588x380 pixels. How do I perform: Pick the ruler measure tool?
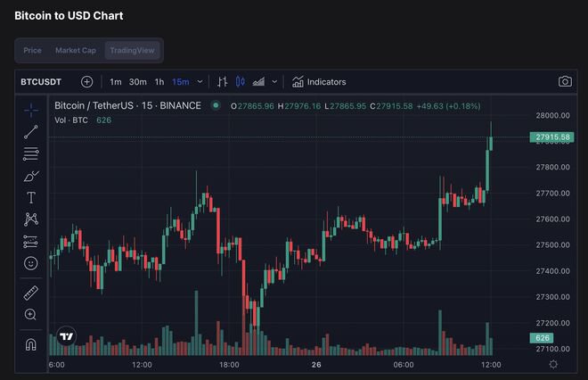[x=31, y=293]
